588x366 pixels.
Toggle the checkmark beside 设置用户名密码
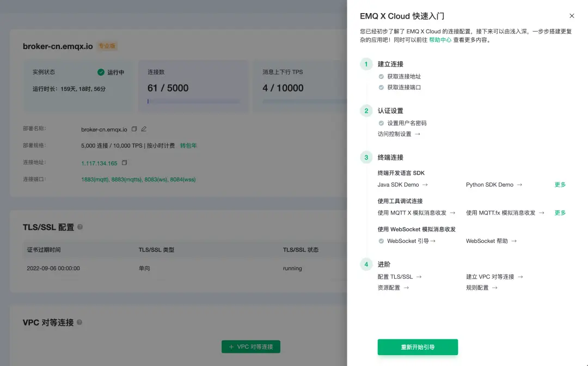pos(381,123)
